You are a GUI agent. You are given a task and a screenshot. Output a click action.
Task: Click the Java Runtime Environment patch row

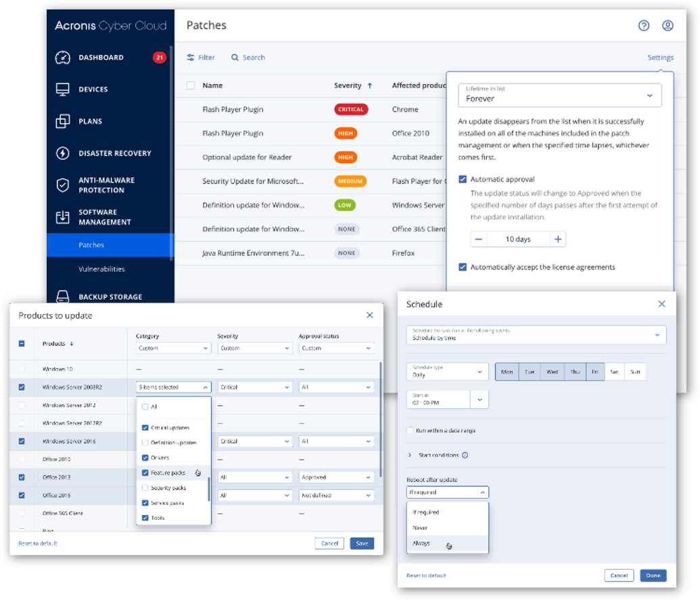[x=310, y=253]
